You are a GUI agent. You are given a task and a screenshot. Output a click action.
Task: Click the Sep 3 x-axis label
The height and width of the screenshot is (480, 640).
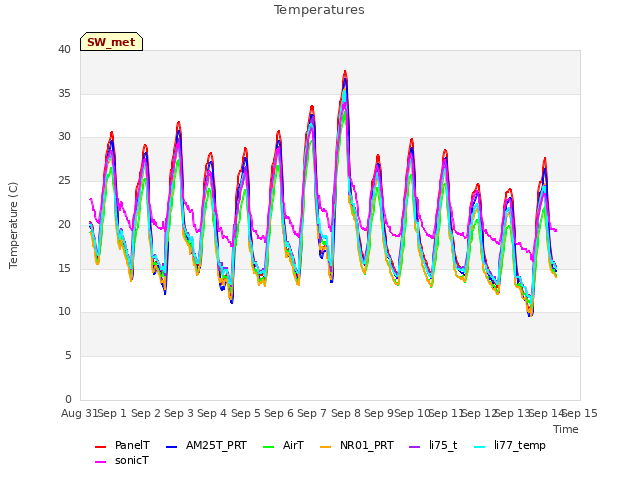[x=179, y=413]
